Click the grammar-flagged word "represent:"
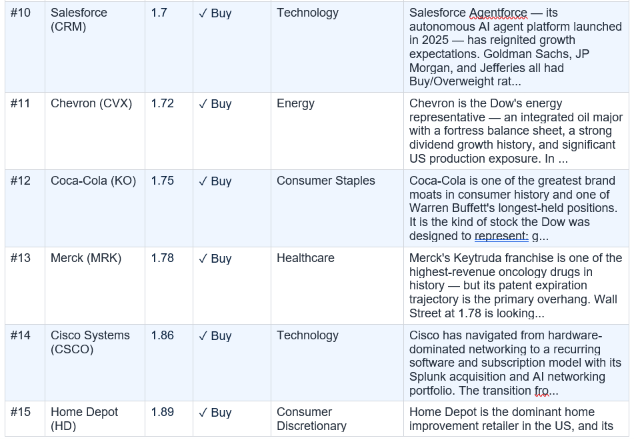 [x=501, y=236]
